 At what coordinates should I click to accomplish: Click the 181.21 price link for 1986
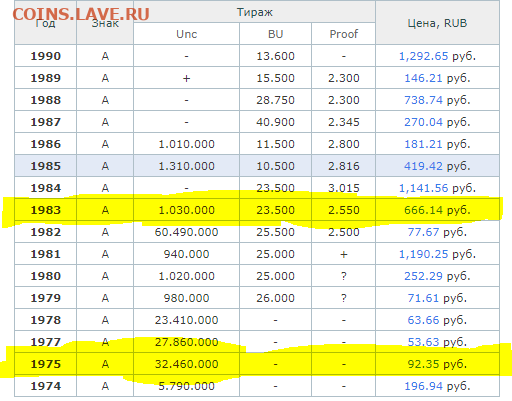[423, 144]
